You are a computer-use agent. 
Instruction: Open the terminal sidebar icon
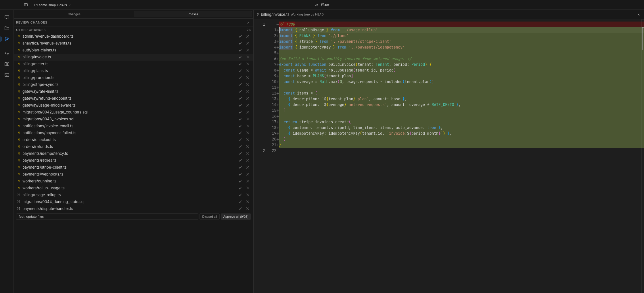pyautogui.click(x=7, y=75)
